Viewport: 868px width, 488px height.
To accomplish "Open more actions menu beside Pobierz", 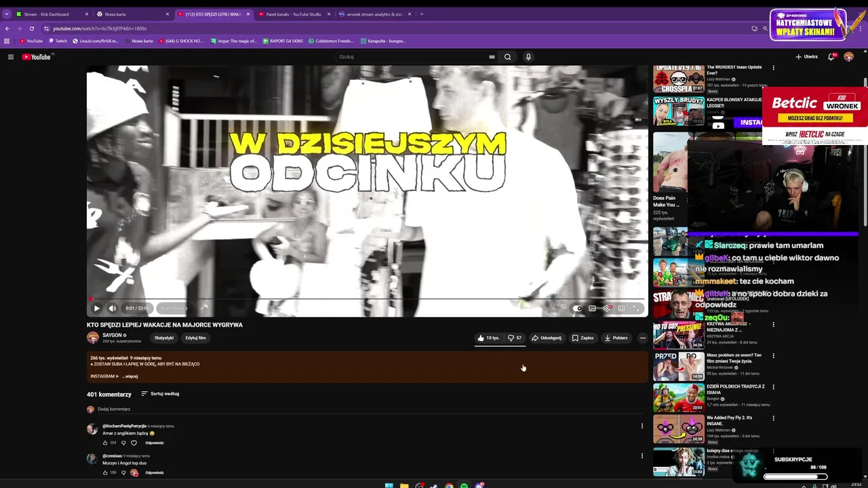I will (x=643, y=338).
